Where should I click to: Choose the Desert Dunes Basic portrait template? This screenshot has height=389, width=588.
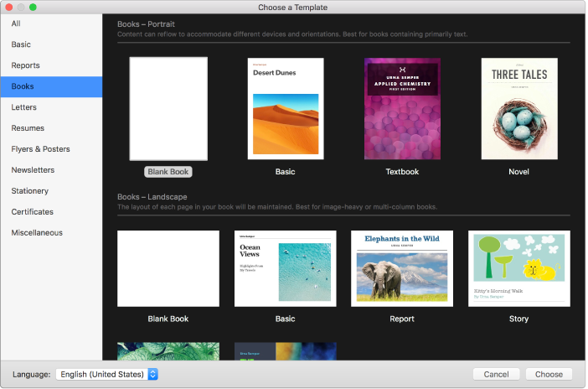(x=286, y=108)
